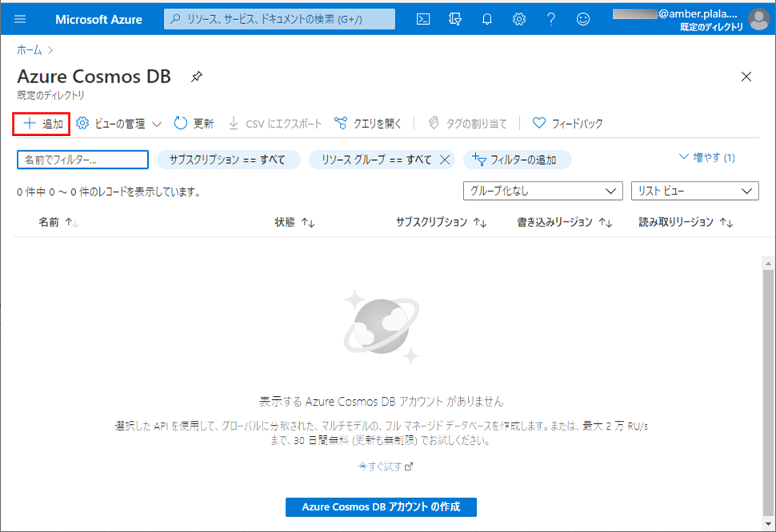Click the vertical scrollbar track
This screenshot has height=532, width=776.
768,394
